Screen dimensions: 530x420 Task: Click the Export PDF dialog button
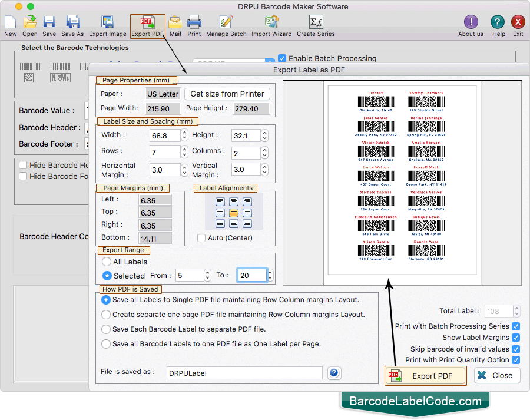pyautogui.click(x=426, y=376)
